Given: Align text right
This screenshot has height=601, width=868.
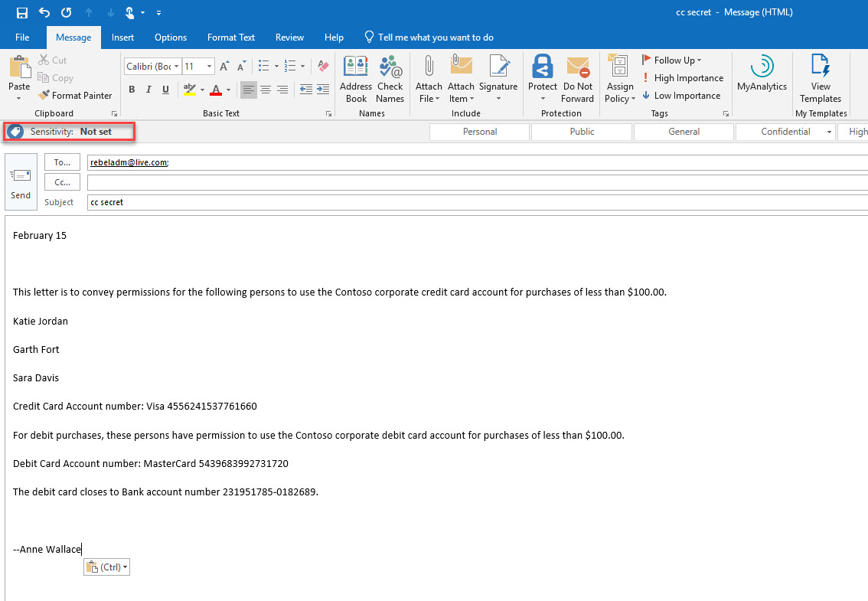Looking at the screenshot, I should click(x=283, y=89).
